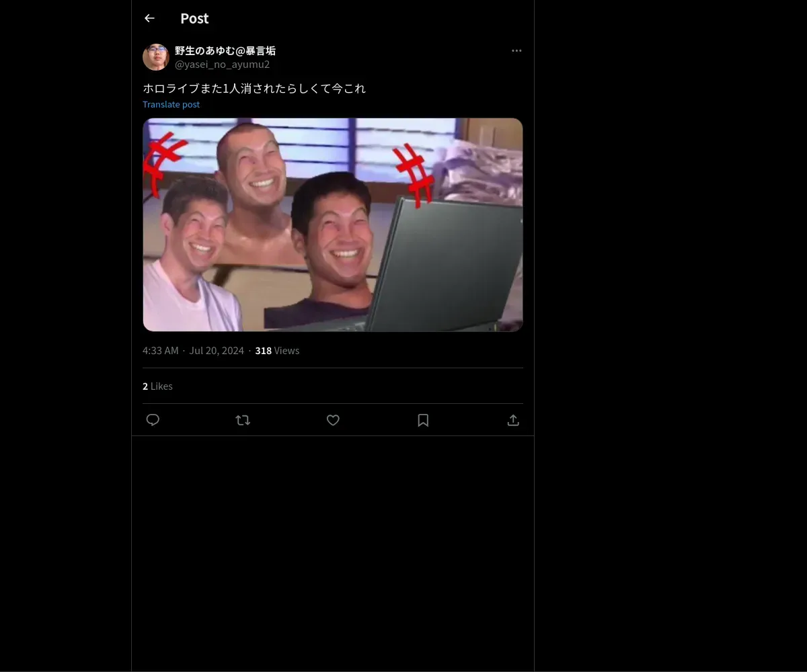Open the three-dot more options menu
Screen dimensions: 807x672
(516, 50)
